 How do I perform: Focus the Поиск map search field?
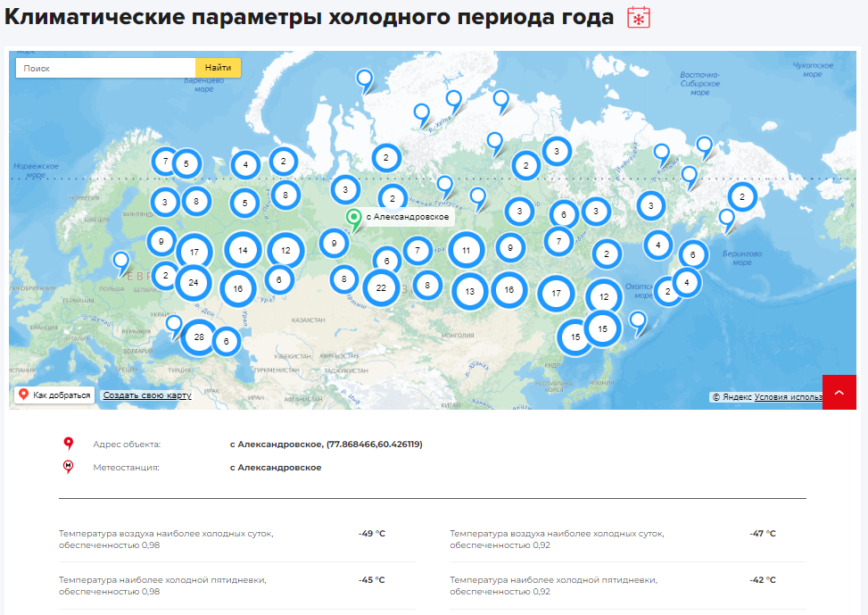(x=105, y=68)
